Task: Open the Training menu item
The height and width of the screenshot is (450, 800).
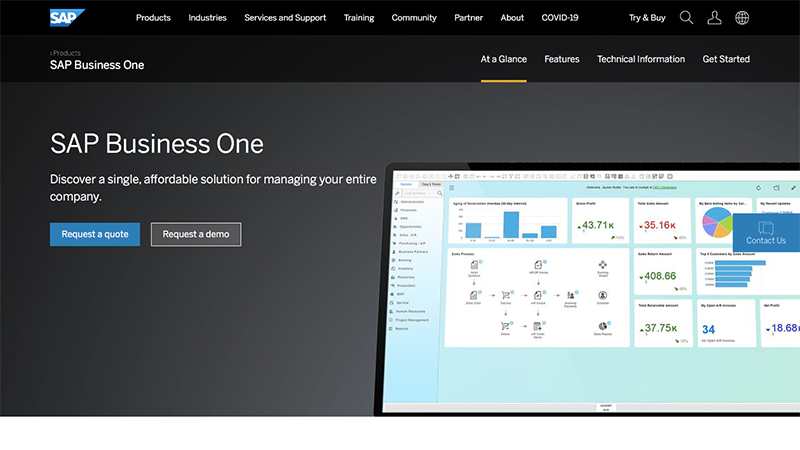Action: click(x=359, y=18)
